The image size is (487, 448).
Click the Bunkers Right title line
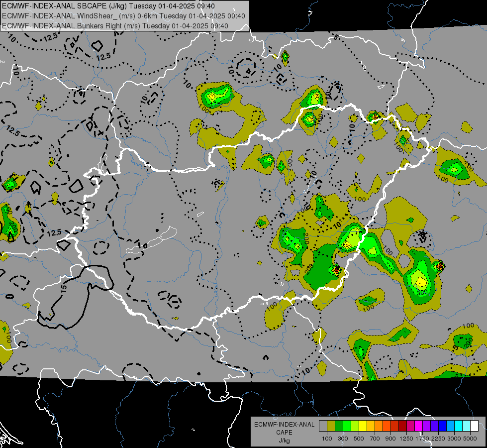click(x=115, y=26)
